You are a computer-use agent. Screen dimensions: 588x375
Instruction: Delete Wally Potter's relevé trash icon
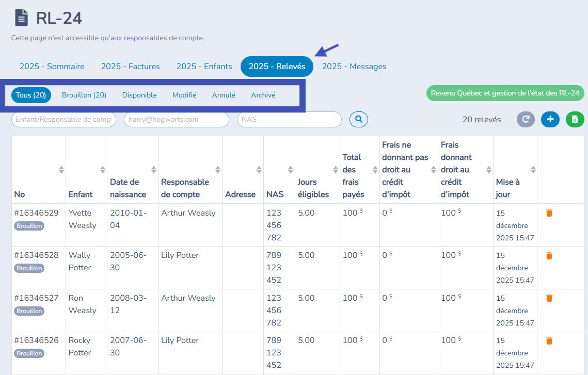point(549,256)
